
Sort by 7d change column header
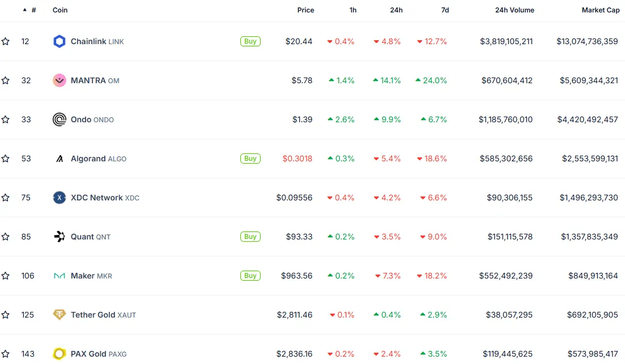(x=444, y=10)
